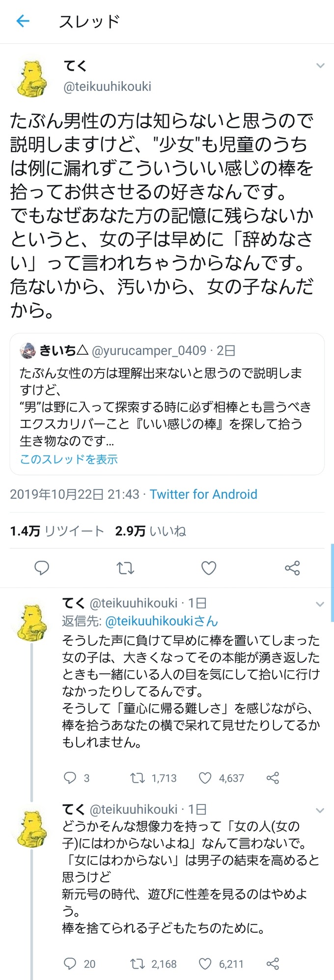This screenshot has width=334, height=980.
Task: Share the last reply tweet
Action: click(273, 963)
